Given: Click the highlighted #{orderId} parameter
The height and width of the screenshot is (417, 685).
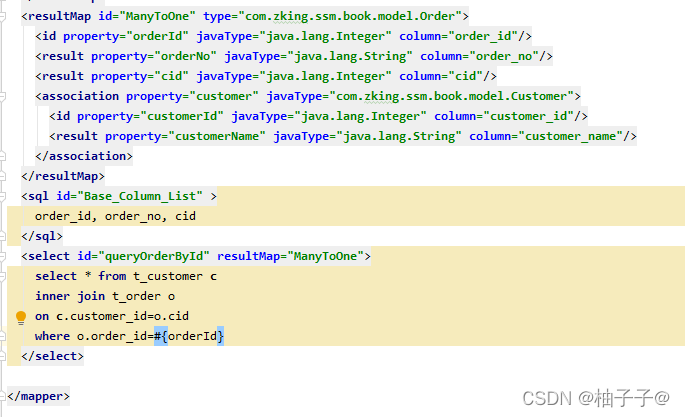Looking at the screenshot, I should tap(189, 337).
